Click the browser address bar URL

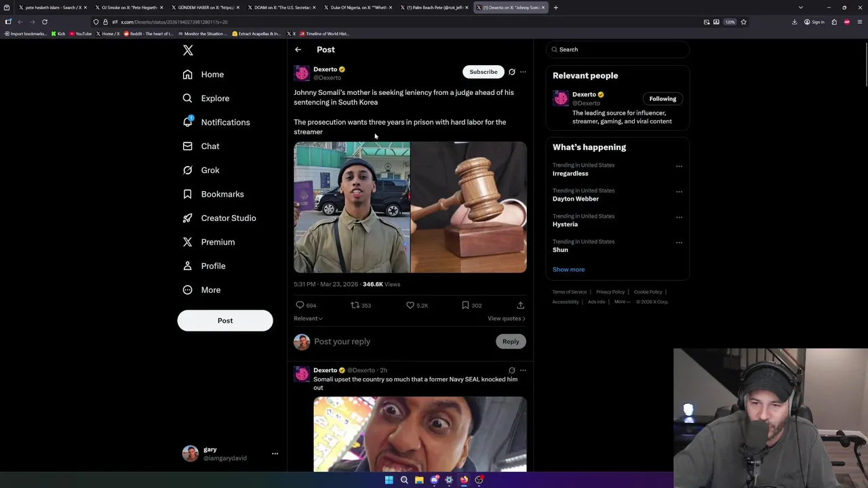tap(174, 22)
